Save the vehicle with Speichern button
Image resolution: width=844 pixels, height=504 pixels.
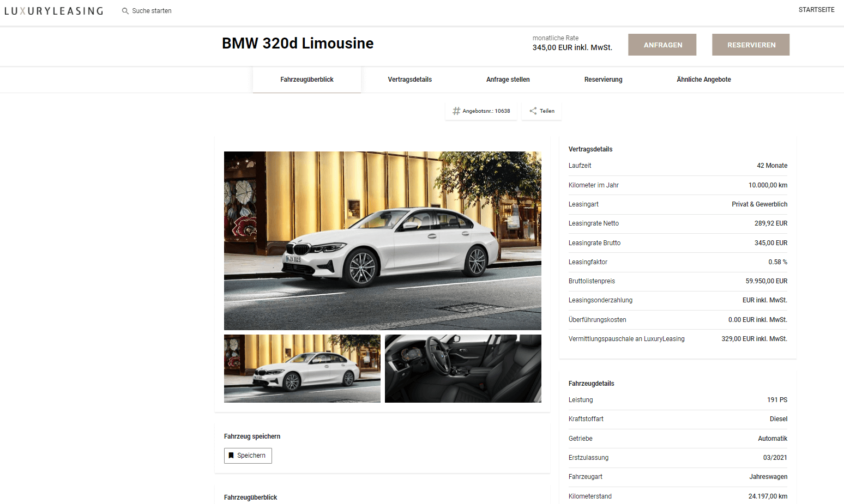(x=248, y=456)
